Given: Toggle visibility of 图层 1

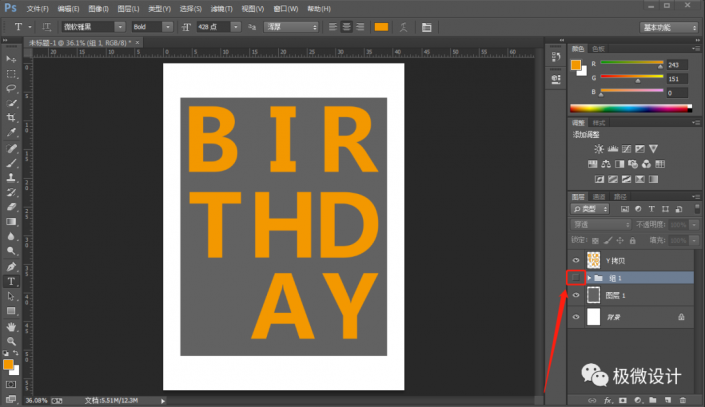Looking at the screenshot, I should coord(575,296).
